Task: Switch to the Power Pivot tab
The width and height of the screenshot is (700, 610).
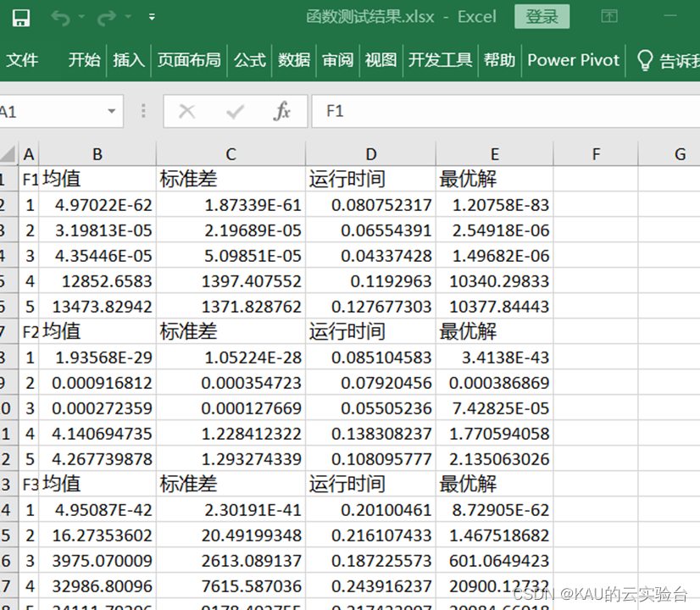Action: [x=573, y=60]
